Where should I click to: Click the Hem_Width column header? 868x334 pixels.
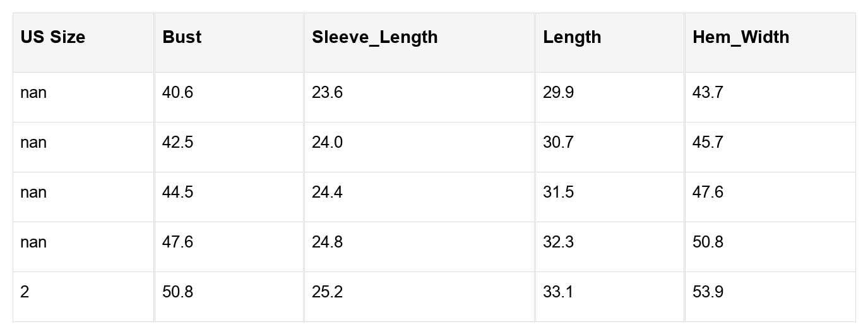(740, 37)
